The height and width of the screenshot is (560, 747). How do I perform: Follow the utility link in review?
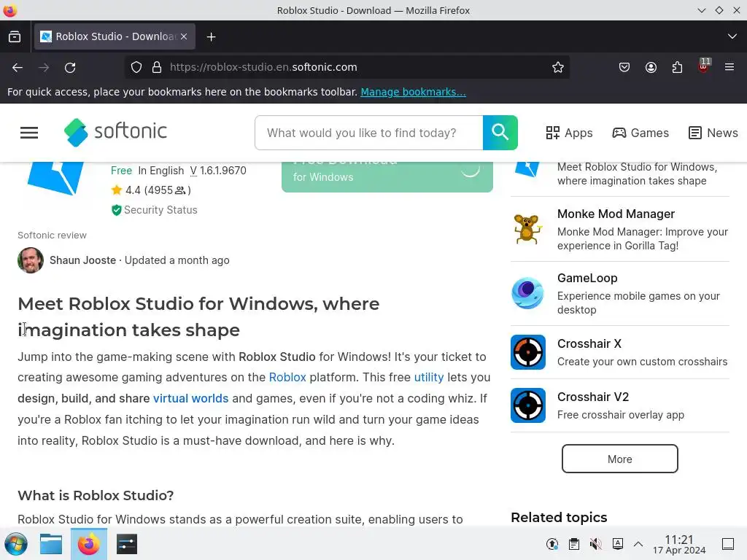429,378
